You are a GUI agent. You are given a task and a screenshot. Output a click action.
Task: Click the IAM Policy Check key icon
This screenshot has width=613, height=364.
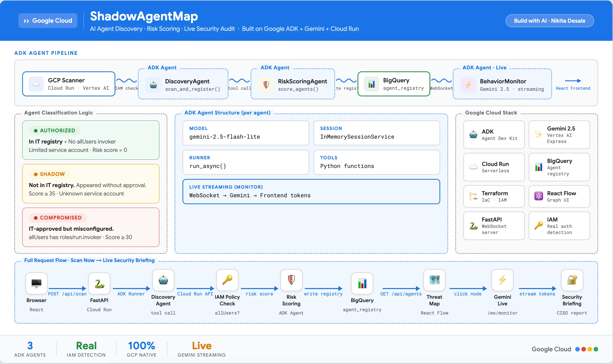(x=227, y=280)
